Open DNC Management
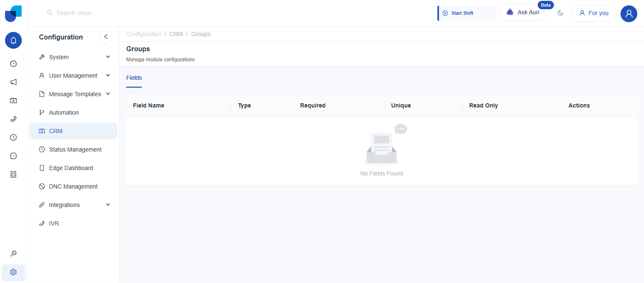This screenshot has width=644, height=283. pyautogui.click(x=73, y=186)
